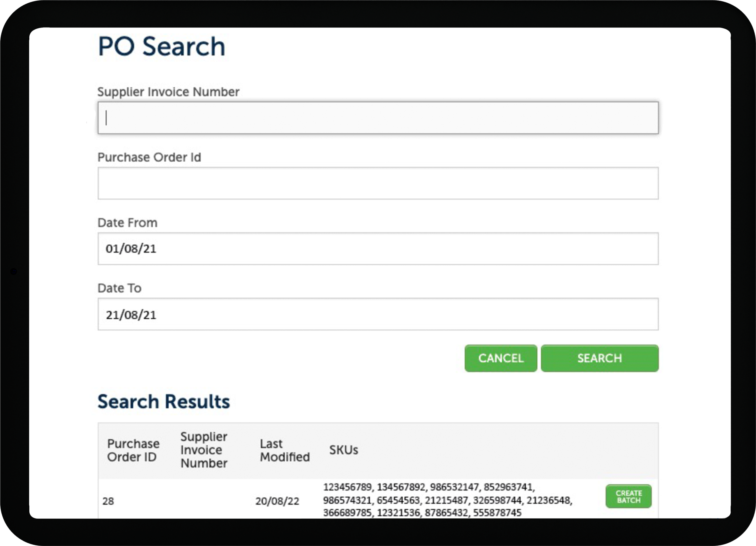The image size is (756, 546).
Task: Click the Last Modified column header
Action: 284,451
